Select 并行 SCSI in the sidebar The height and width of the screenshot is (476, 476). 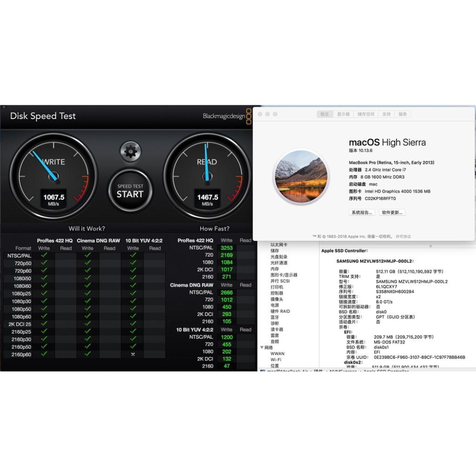coord(280,281)
